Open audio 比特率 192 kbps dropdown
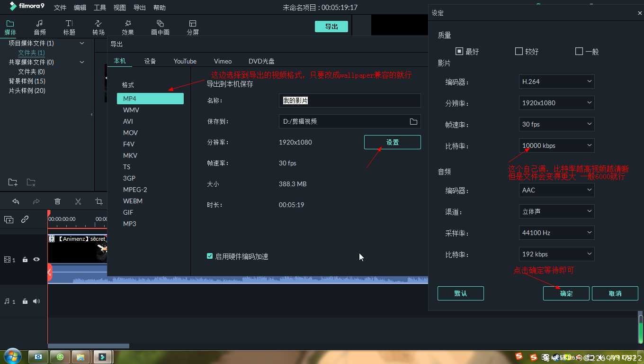 (x=556, y=254)
